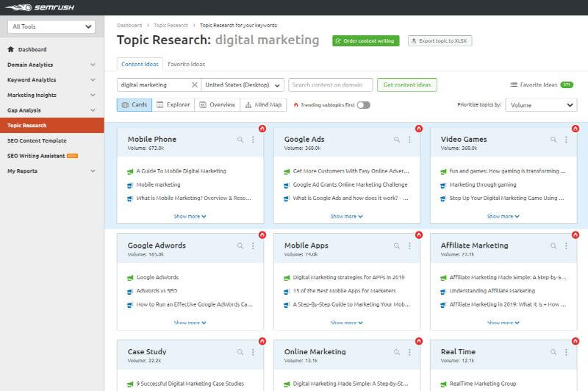
Task: Open three-dot menu on Mobile Apps card
Action: (409, 246)
